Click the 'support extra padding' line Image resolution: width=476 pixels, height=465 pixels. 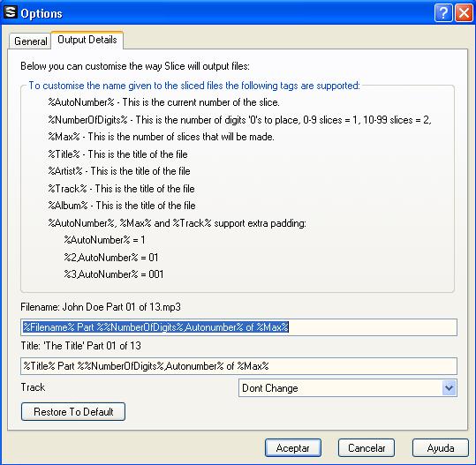click(x=177, y=223)
